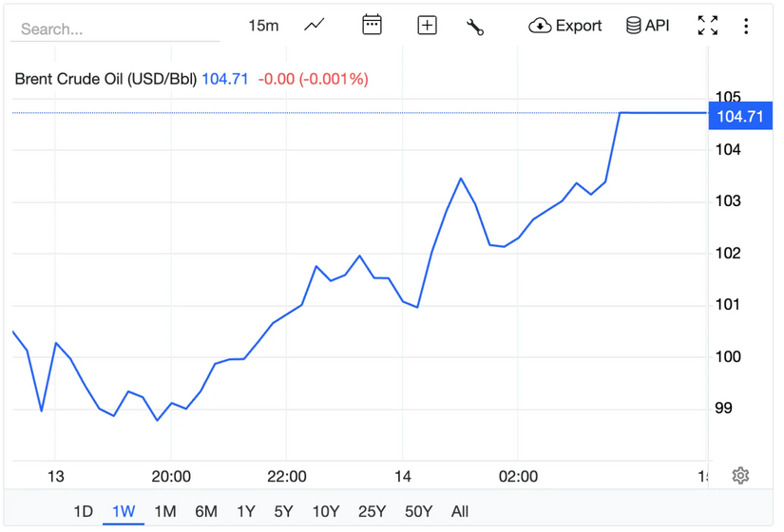The height and width of the screenshot is (532, 784).
Task: Open the calendar date range picker
Action: pyautogui.click(x=372, y=26)
